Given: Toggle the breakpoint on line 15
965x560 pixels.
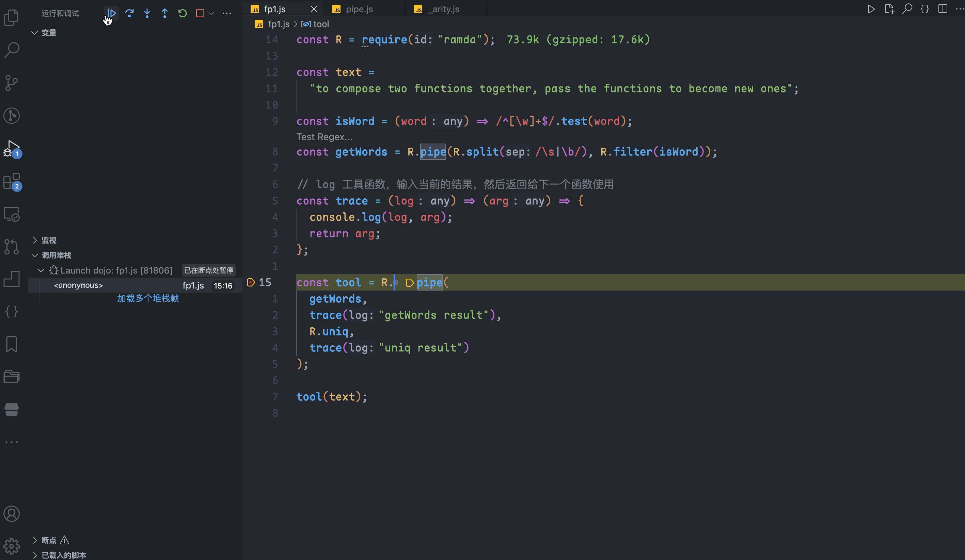Looking at the screenshot, I should tap(251, 282).
